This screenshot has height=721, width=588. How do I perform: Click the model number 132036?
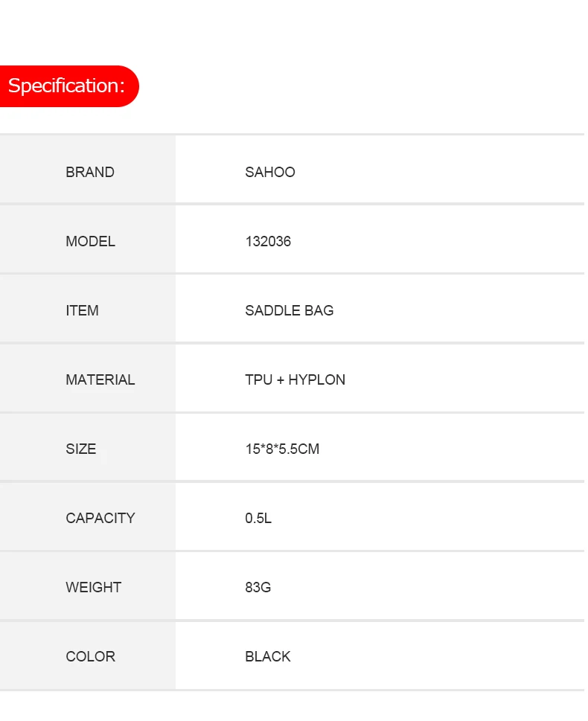tap(268, 241)
